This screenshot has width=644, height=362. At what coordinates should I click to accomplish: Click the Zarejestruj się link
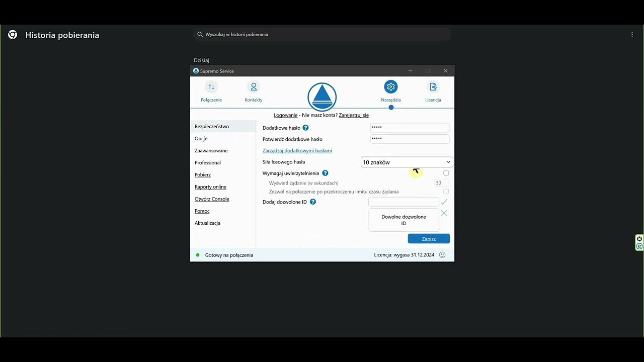[354, 115]
